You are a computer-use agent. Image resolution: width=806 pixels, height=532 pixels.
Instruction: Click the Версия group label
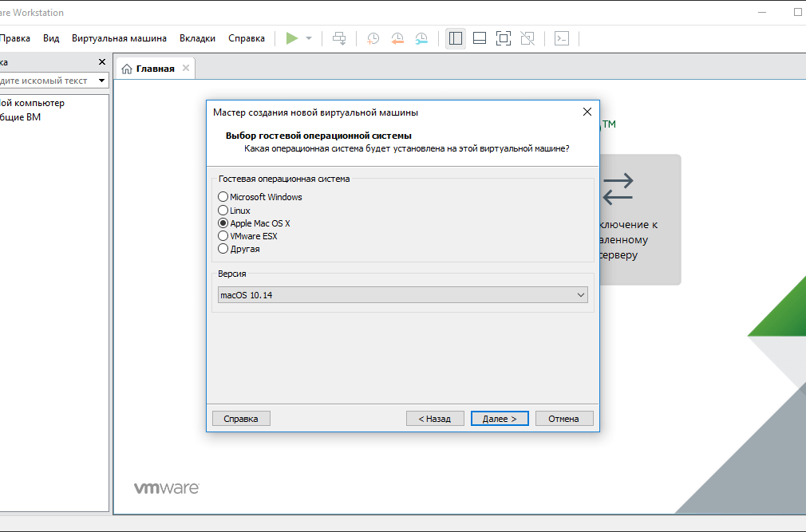tap(232, 274)
